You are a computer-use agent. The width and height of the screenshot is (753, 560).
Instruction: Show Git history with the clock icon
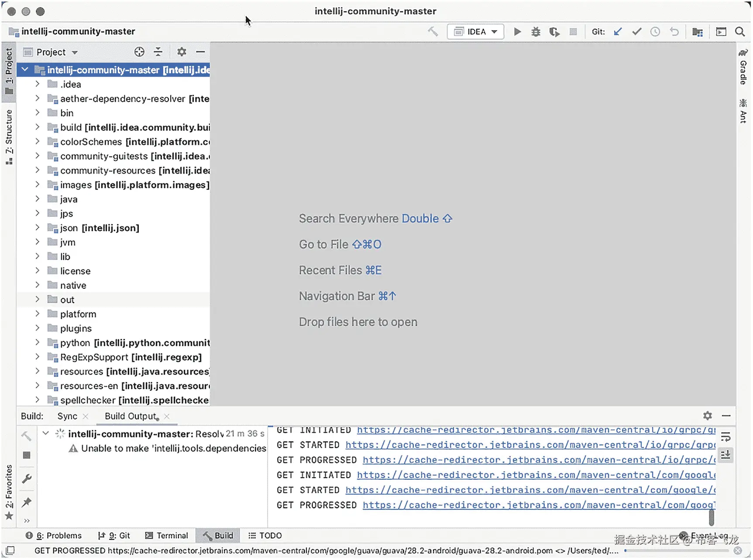click(x=655, y=31)
